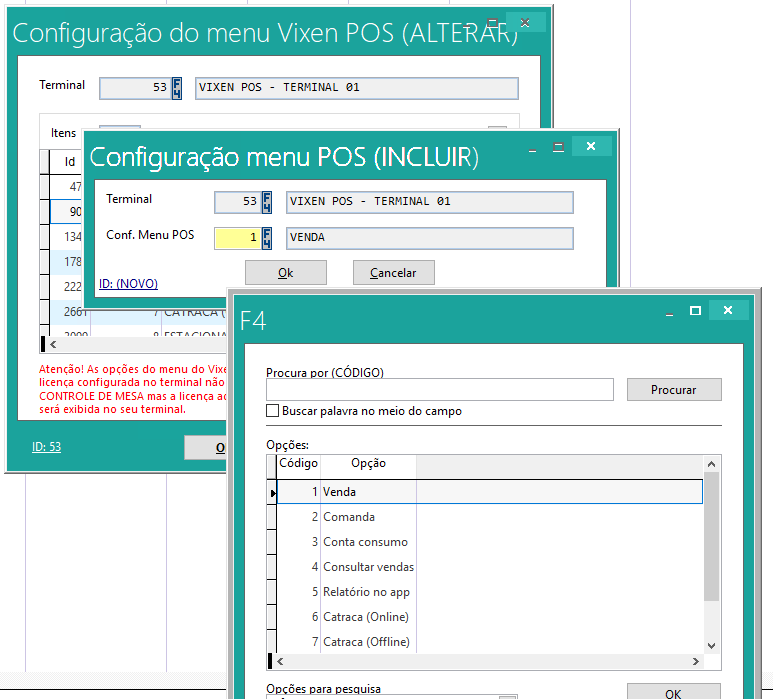Select Id 47 row in ALTERAR items grid
Viewport: 773px width, 699px height.
pyautogui.click(x=66, y=187)
